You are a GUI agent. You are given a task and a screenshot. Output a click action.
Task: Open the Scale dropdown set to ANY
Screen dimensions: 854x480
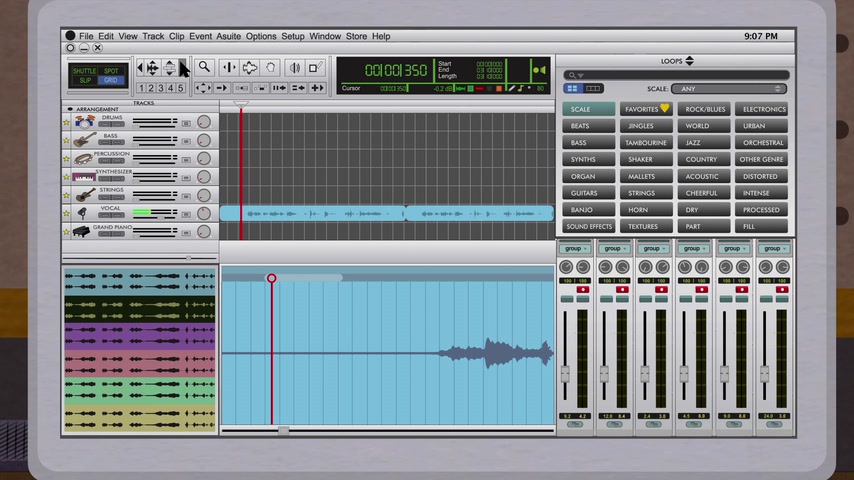[x=728, y=89]
